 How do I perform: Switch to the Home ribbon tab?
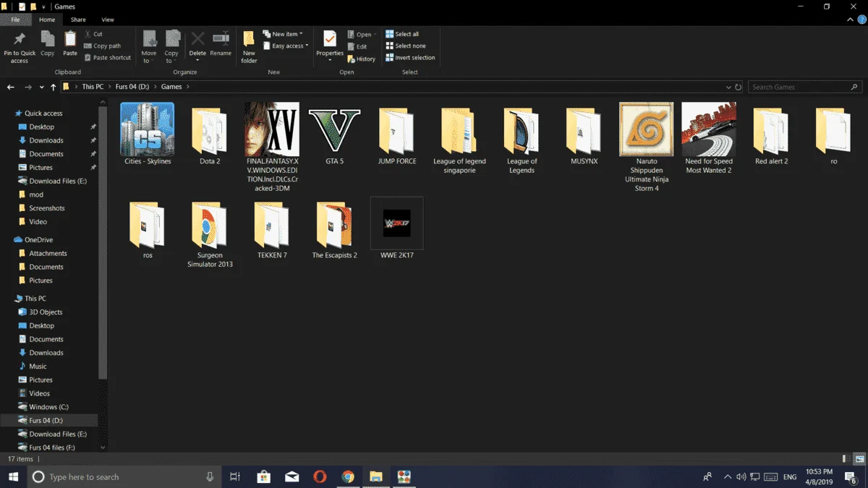click(x=47, y=20)
